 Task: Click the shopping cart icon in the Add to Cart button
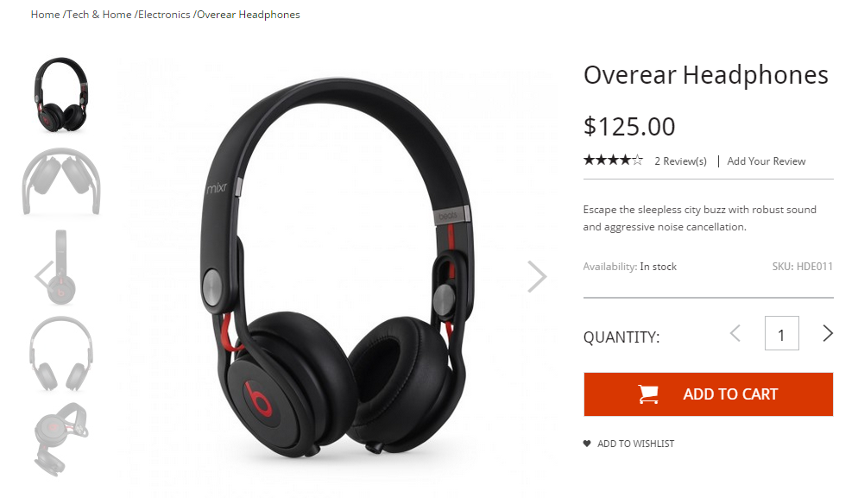click(648, 394)
